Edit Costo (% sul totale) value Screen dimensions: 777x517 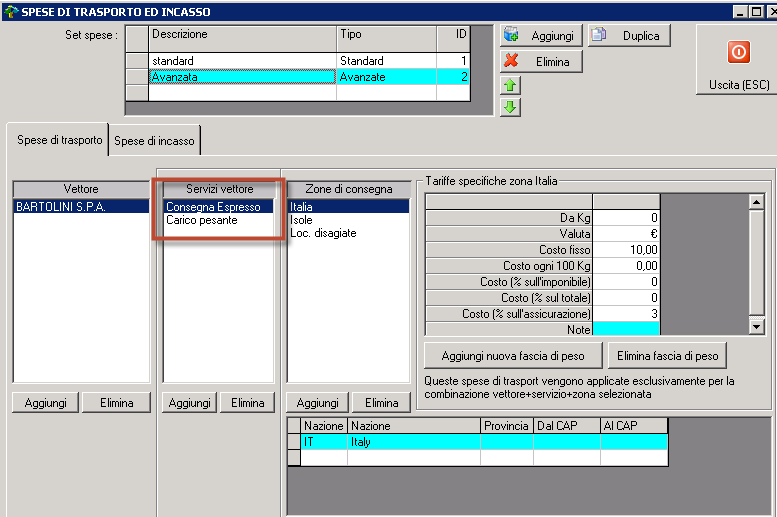click(626, 297)
